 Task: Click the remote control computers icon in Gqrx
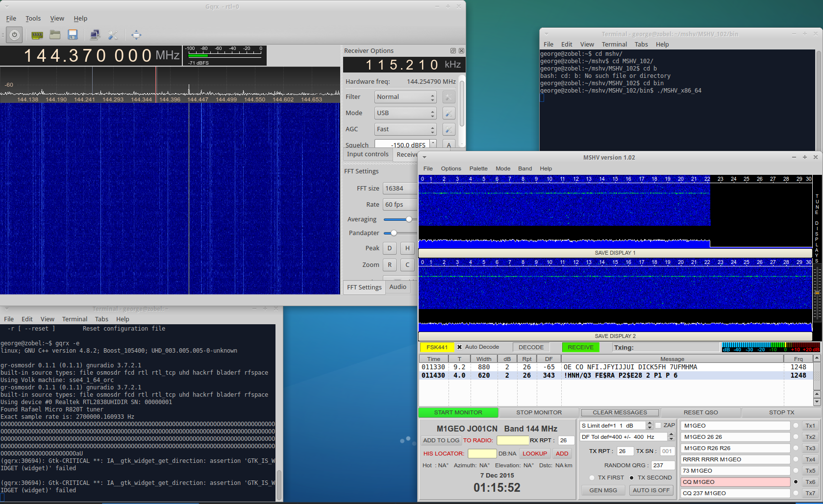click(x=95, y=35)
